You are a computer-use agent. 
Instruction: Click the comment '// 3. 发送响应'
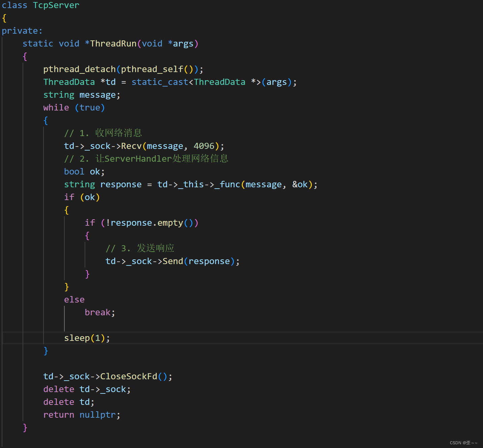(x=140, y=248)
